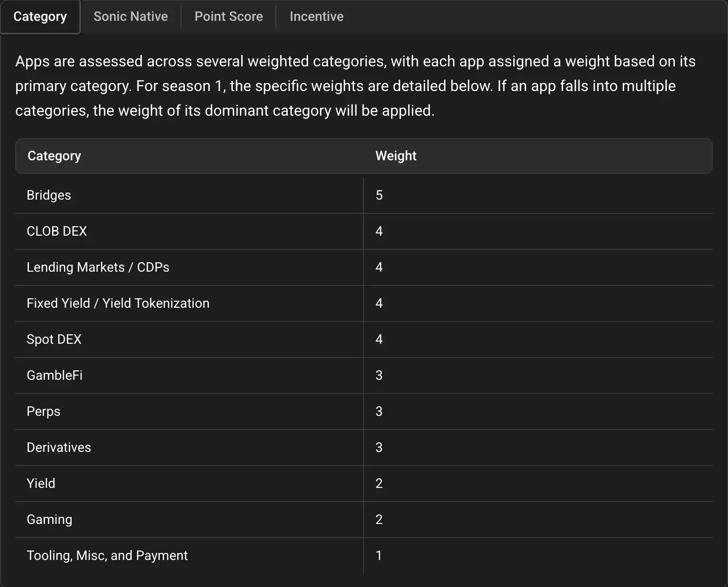Click the Category column header in table
This screenshot has width=728, height=587.
click(54, 156)
